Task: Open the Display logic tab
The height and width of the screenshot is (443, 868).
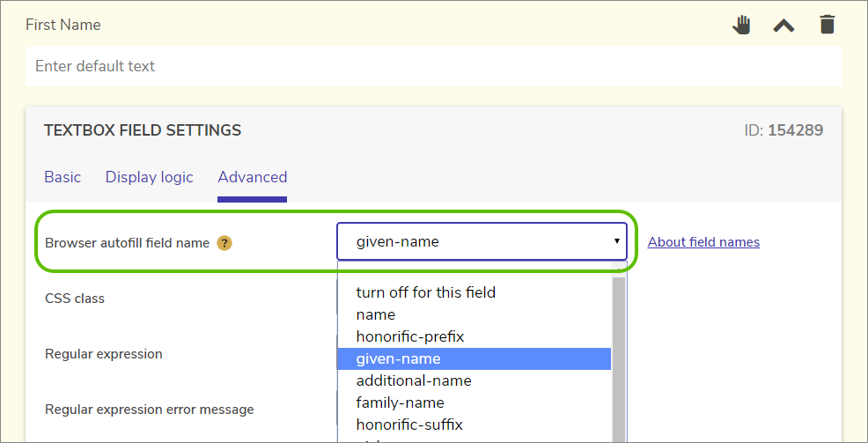Action: pyautogui.click(x=149, y=177)
